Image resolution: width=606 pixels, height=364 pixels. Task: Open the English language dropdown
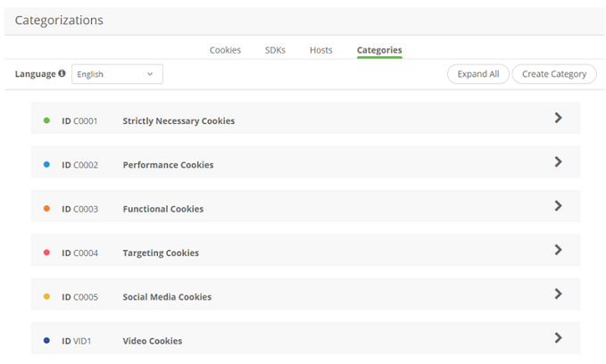117,74
